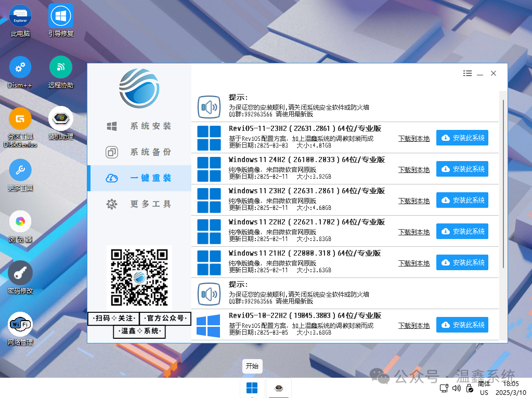Open the 远程协助 remote assistance tool
532x398 pixels.
point(60,68)
